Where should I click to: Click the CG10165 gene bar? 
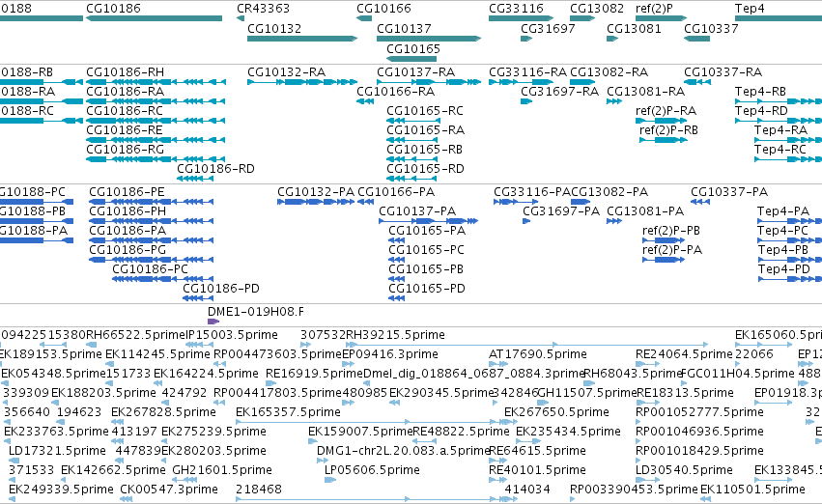coord(411,59)
